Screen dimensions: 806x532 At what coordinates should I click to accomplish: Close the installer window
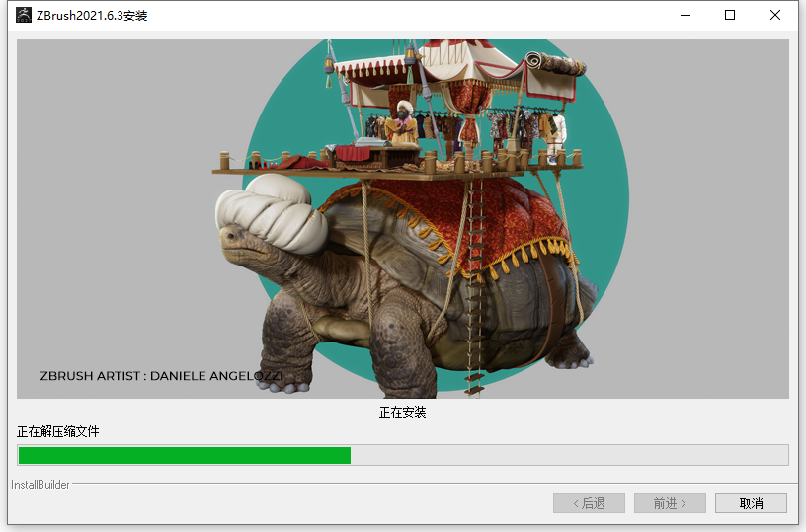click(x=775, y=15)
